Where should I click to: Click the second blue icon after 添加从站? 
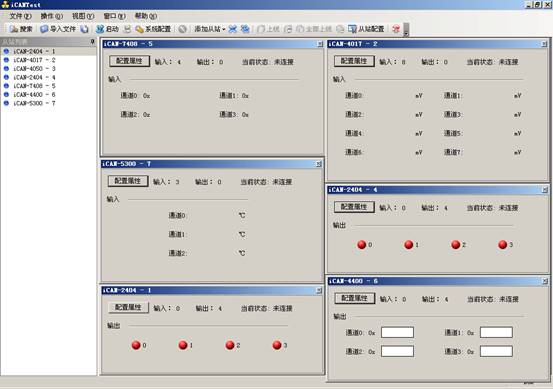coord(245,29)
